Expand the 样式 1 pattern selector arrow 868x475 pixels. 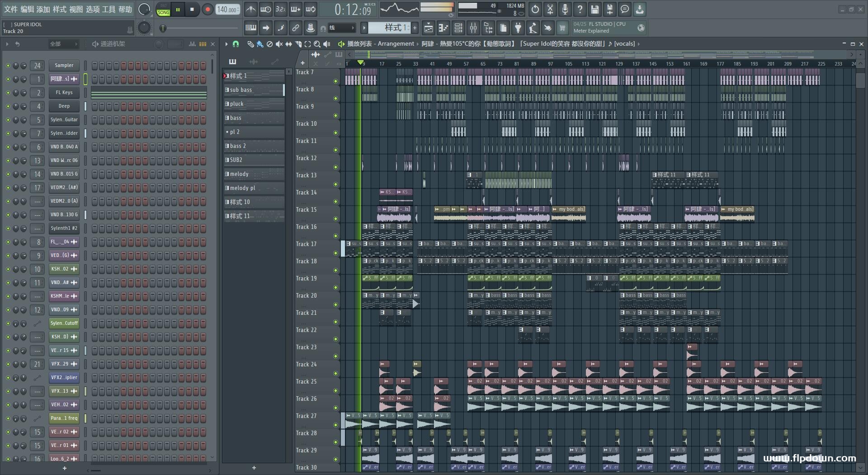coord(364,28)
